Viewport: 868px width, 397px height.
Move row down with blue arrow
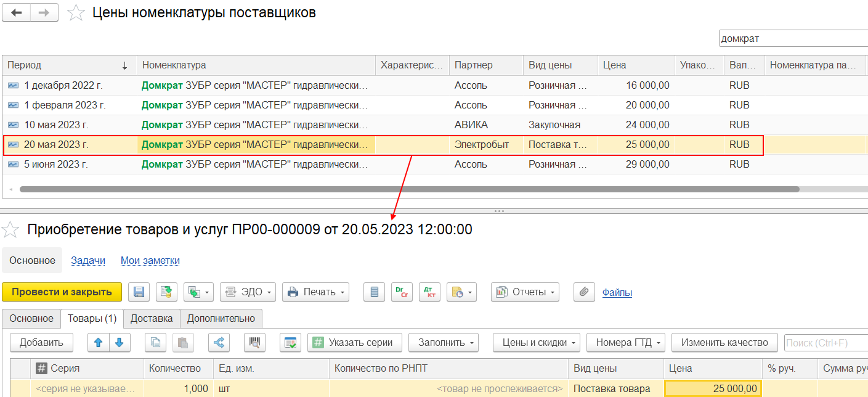119,343
